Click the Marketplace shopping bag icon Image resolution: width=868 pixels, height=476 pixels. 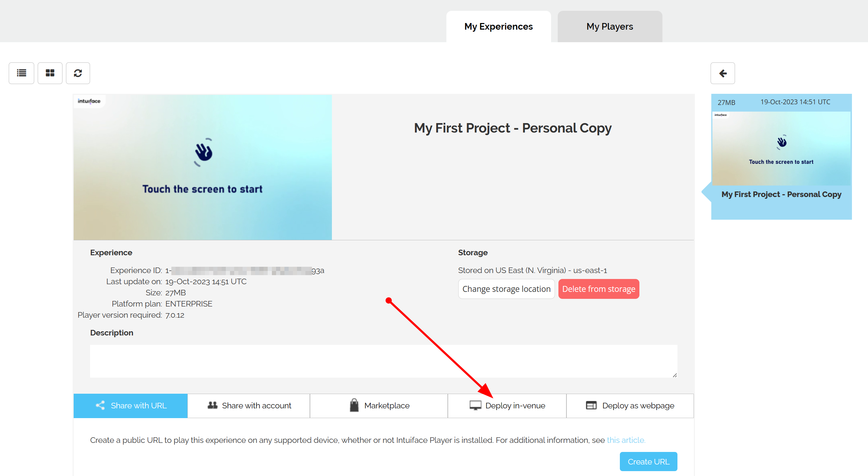[354, 405]
